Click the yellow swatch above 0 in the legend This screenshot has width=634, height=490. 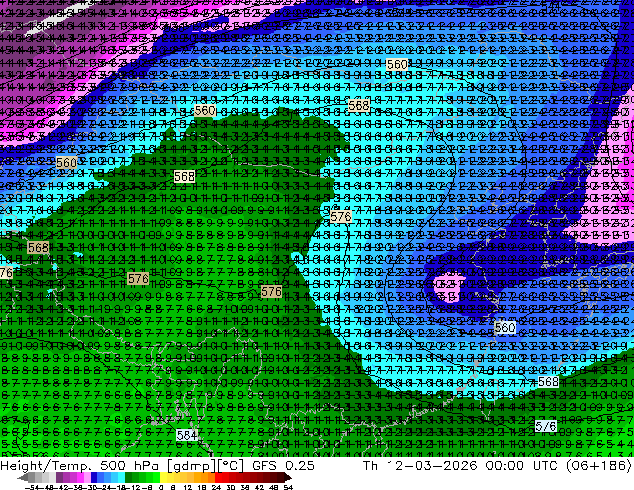click(163, 478)
